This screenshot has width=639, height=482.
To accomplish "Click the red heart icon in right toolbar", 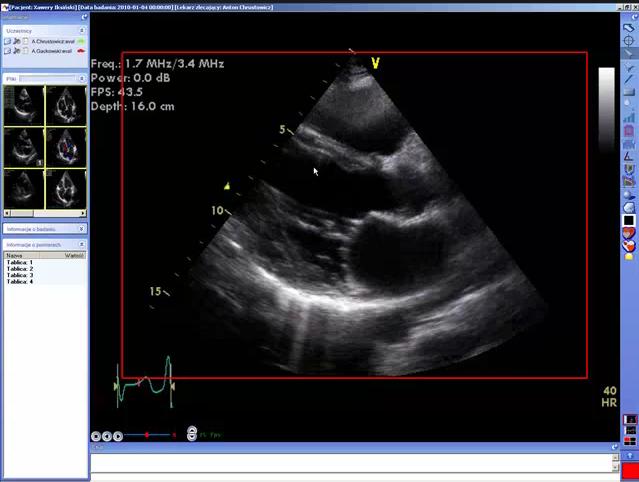I will coord(629,233).
